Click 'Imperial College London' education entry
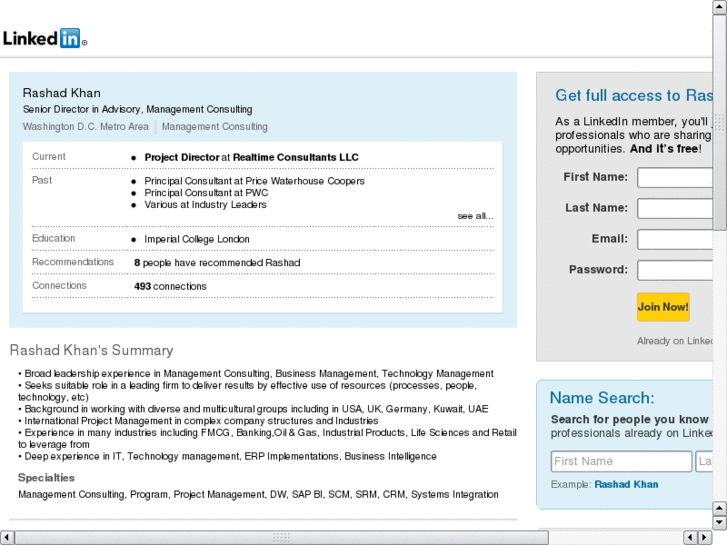Viewport: 727px width, 545px height. [197, 239]
